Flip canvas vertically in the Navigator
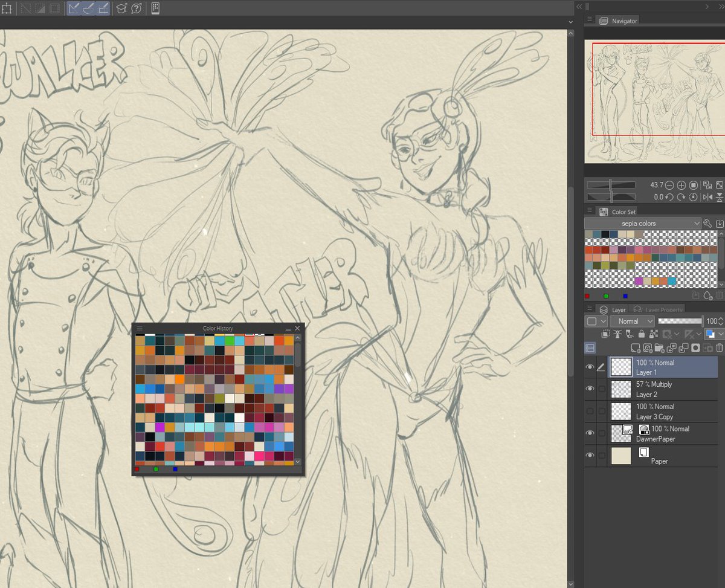Image resolution: width=725 pixels, height=588 pixels. [x=720, y=197]
